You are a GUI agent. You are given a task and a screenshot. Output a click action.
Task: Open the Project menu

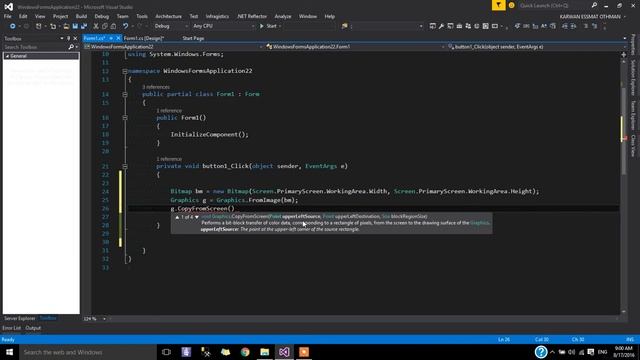point(60,16)
